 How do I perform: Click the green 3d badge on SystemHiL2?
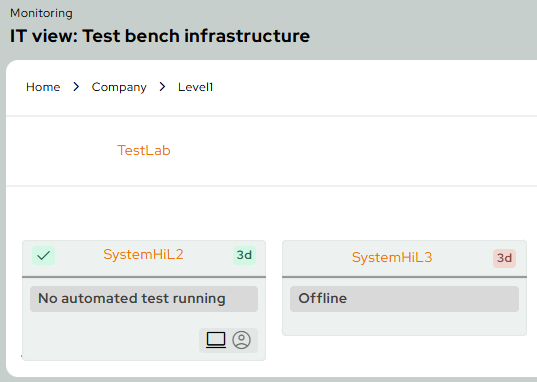click(x=244, y=255)
